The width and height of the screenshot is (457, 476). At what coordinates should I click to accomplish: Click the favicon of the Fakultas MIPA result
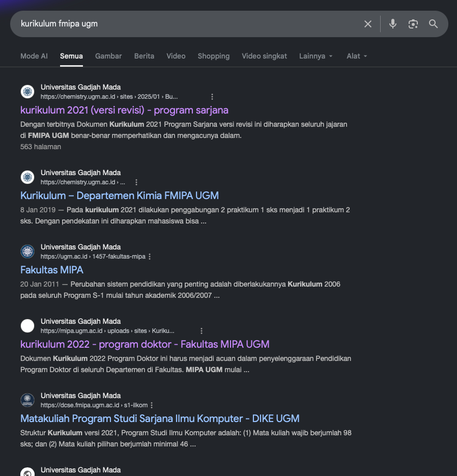tap(27, 251)
